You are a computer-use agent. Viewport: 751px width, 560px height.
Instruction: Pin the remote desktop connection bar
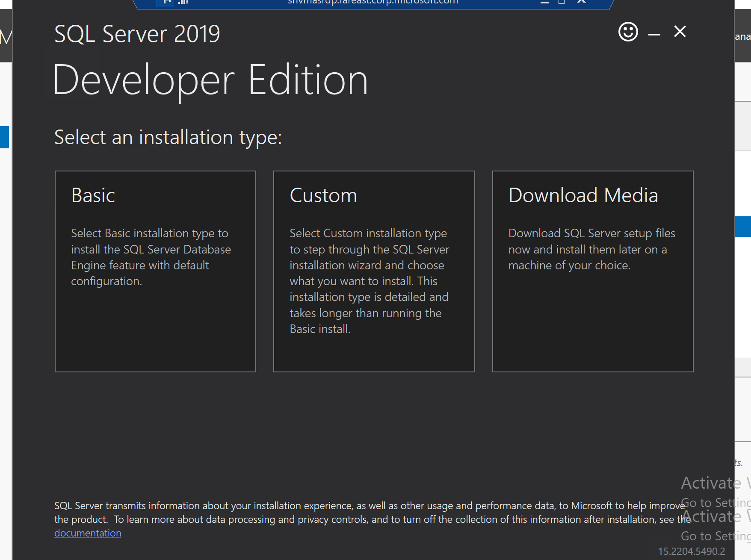[167, 2]
